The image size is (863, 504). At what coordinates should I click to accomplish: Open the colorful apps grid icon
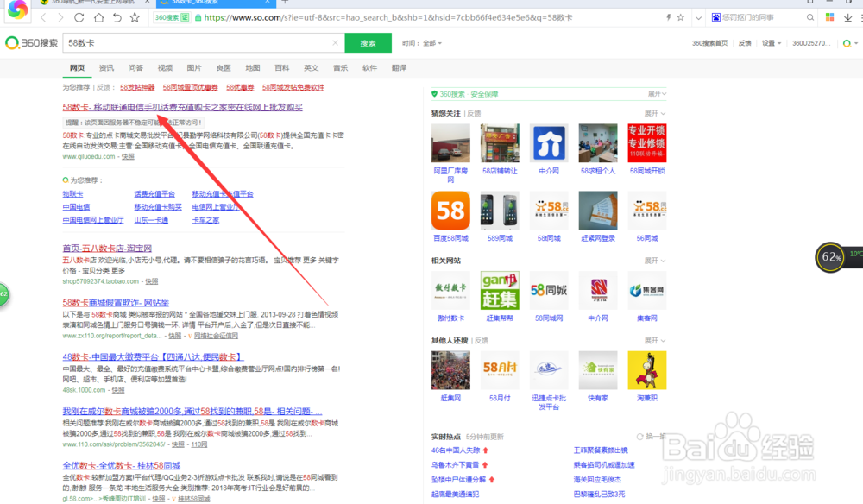coord(829,17)
